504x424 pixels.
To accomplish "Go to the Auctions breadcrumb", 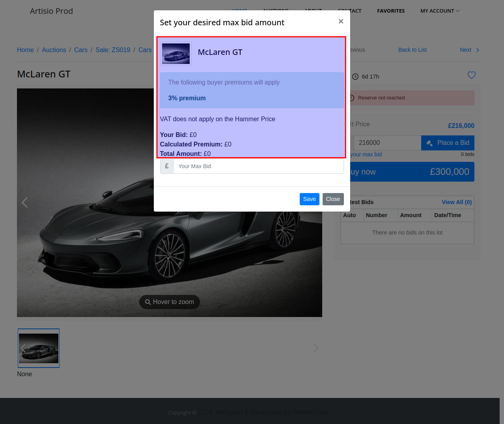I will 54,50.
